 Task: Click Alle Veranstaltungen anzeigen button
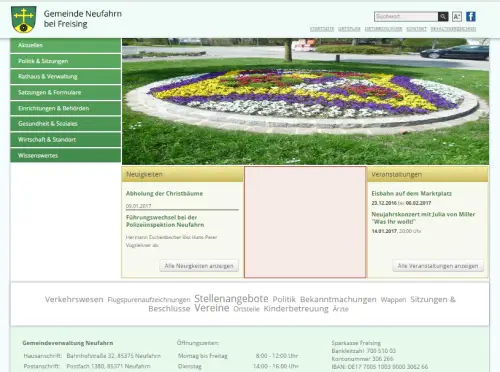[x=438, y=266]
